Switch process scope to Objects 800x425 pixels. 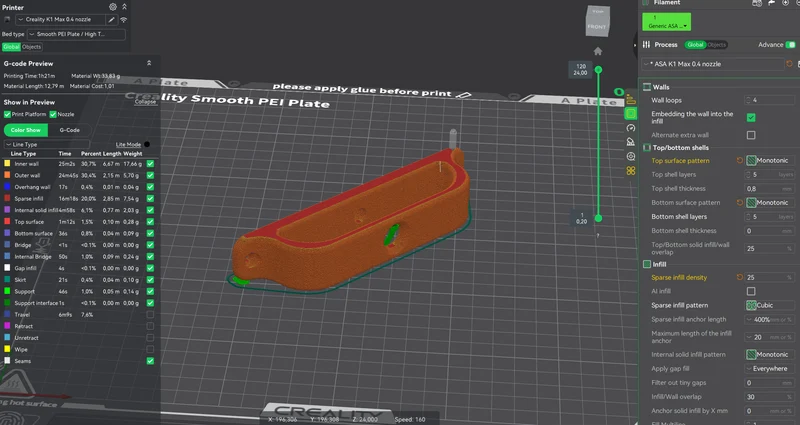coord(716,45)
